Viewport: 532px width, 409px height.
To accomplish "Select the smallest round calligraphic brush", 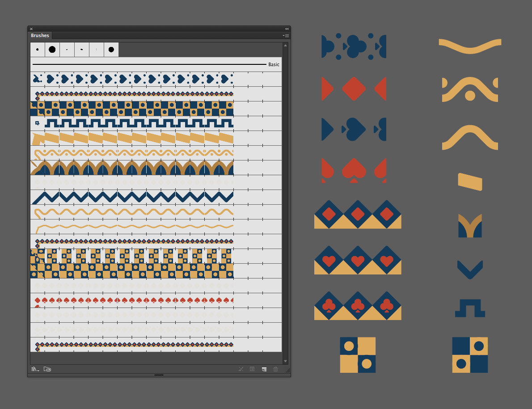I will point(37,50).
